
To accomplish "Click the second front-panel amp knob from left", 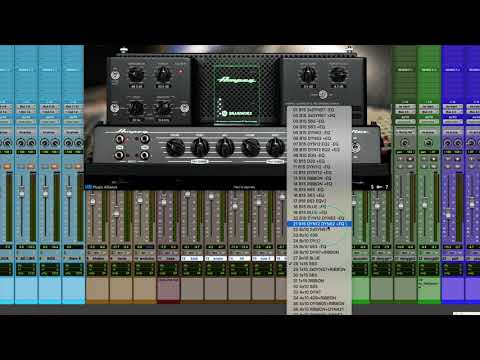I will pyautogui.click(x=200, y=148).
